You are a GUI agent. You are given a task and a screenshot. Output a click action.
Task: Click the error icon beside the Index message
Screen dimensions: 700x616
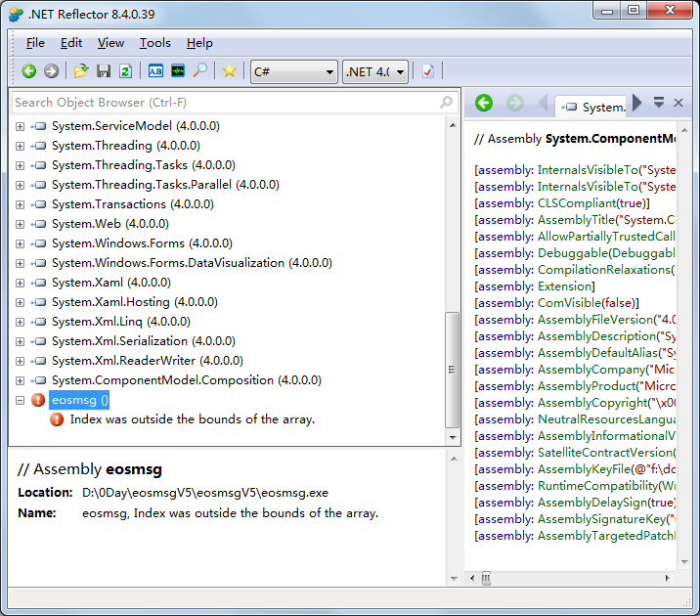pyautogui.click(x=57, y=419)
